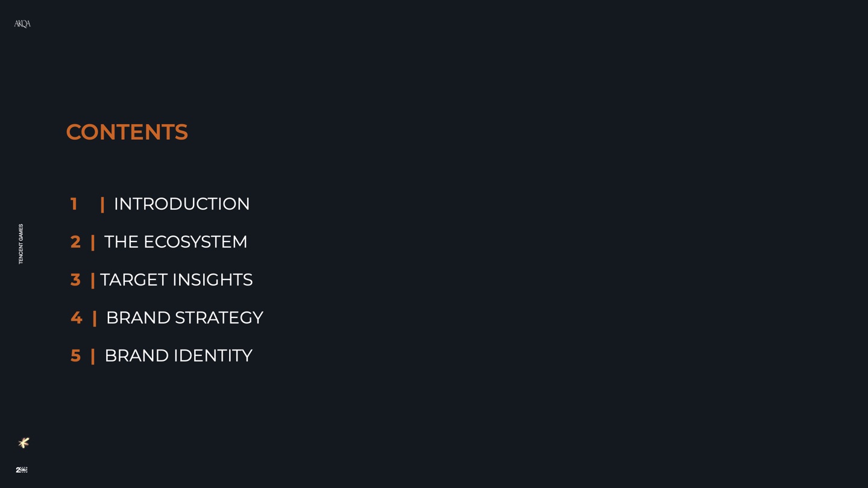Select the orange divider before TARGET INSIGHTS
This screenshot has width=868, height=488.
click(93, 280)
